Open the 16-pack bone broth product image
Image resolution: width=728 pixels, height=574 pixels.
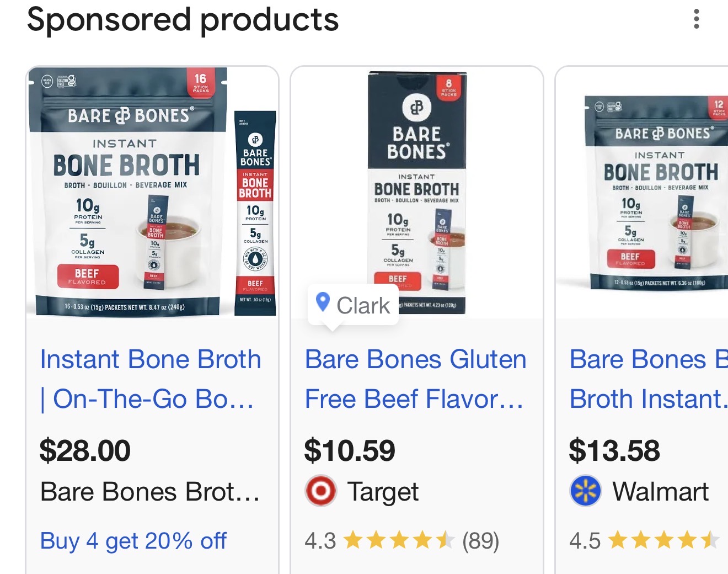[x=152, y=192]
